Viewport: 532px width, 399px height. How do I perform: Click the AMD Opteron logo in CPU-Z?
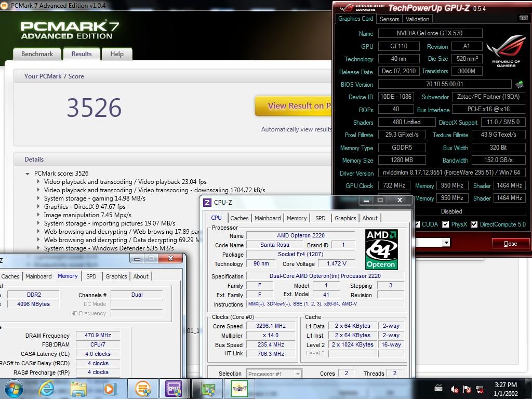[x=381, y=249]
